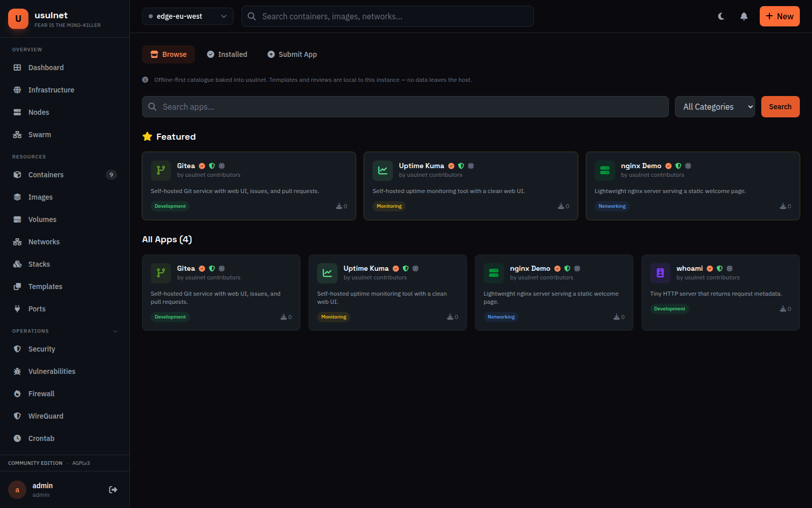Click the nginx Demo server icon in Featured

pyautogui.click(x=605, y=171)
